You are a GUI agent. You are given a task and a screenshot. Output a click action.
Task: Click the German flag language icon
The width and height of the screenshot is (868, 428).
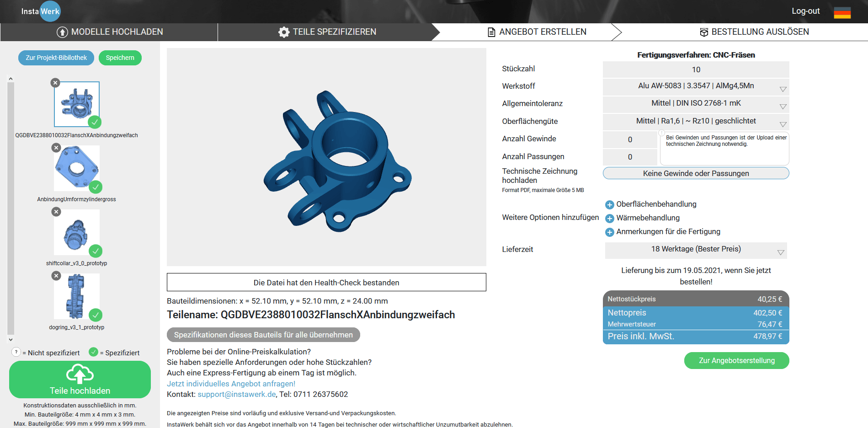(x=842, y=12)
